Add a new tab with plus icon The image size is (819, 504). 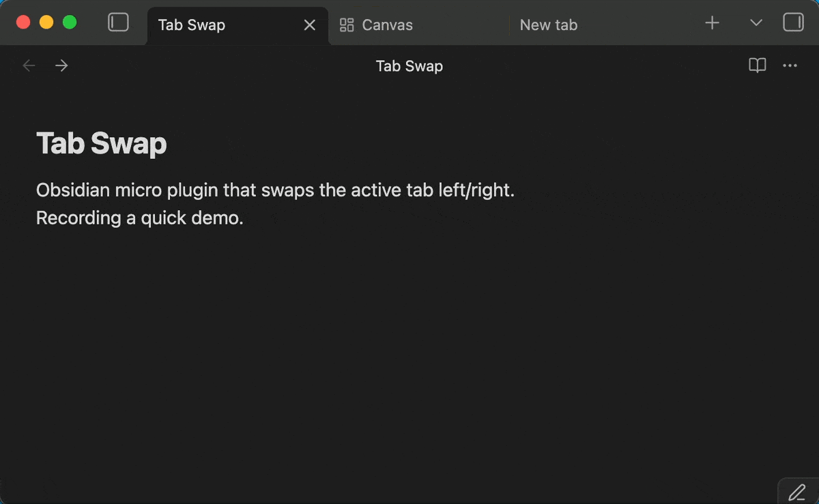(x=712, y=23)
